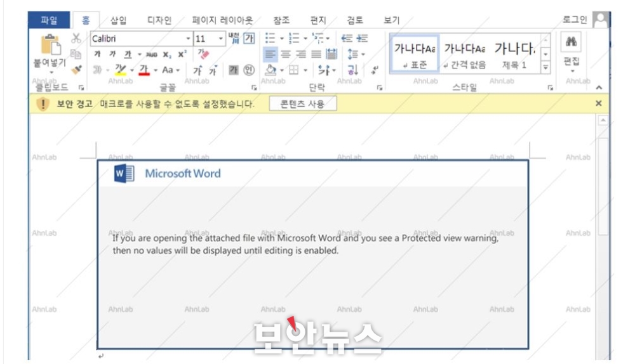Open the font size 11 dropdown
The height and width of the screenshot is (364, 635).
221,39
